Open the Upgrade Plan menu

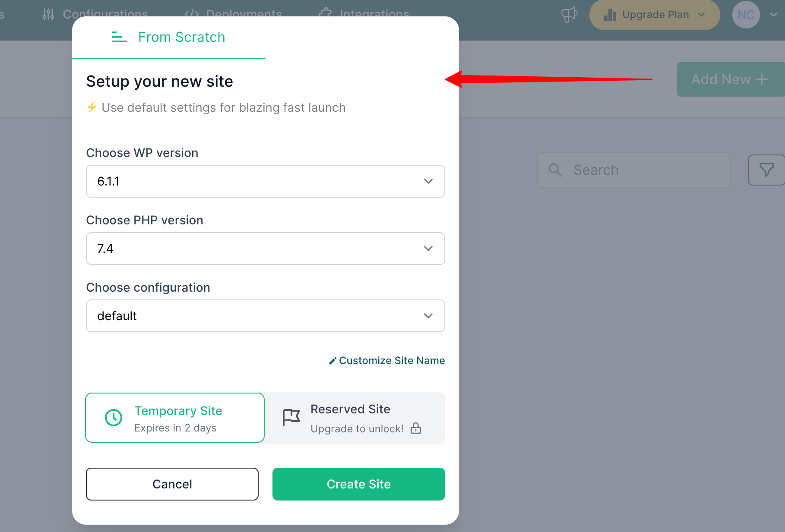coord(654,15)
